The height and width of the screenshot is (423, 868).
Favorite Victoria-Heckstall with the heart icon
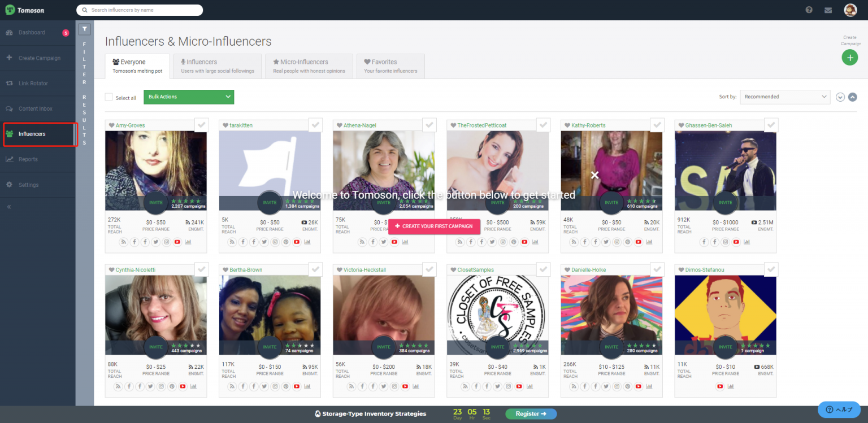point(340,270)
